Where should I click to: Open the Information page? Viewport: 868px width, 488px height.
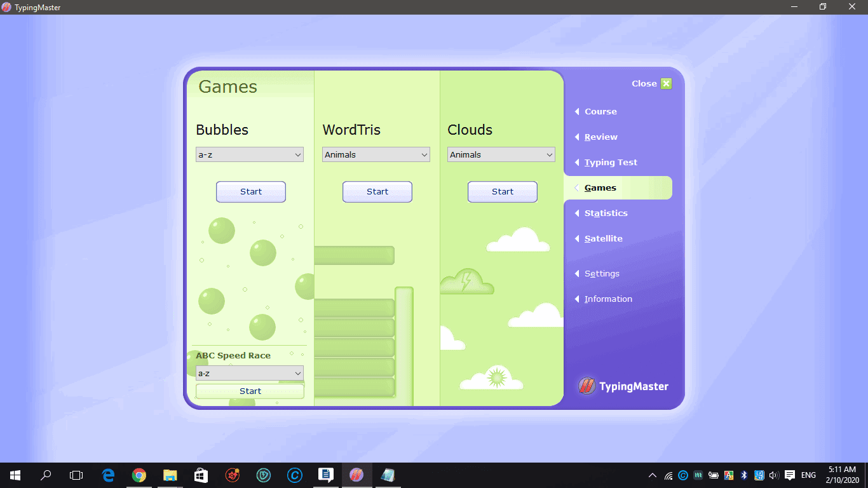tap(608, 299)
